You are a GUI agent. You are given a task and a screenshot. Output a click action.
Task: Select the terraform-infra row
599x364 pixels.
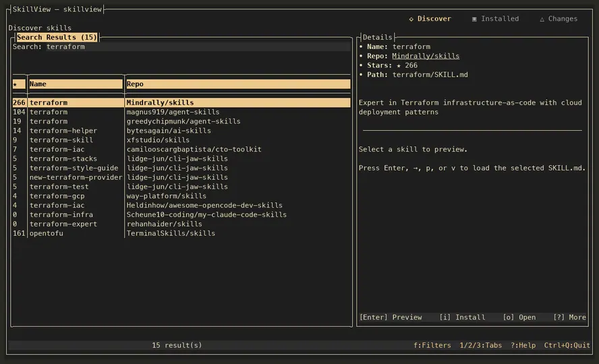(181, 215)
